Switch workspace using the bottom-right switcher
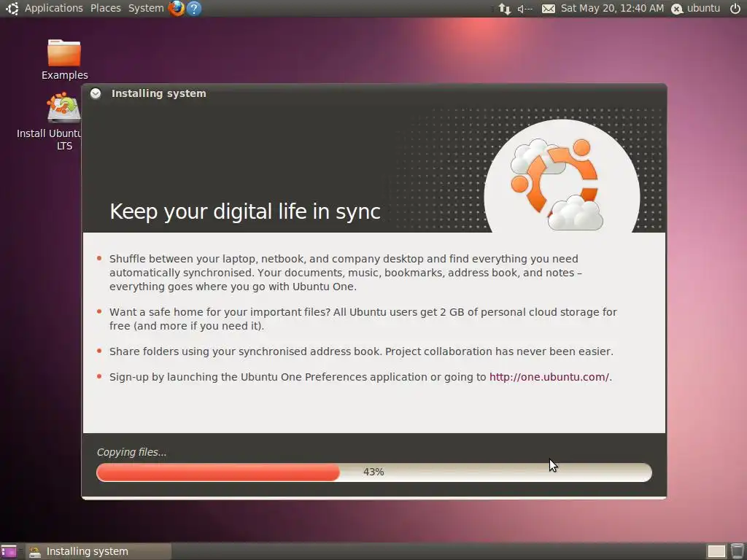Image resolution: width=747 pixels, height=560 pixels. [716, 551]
